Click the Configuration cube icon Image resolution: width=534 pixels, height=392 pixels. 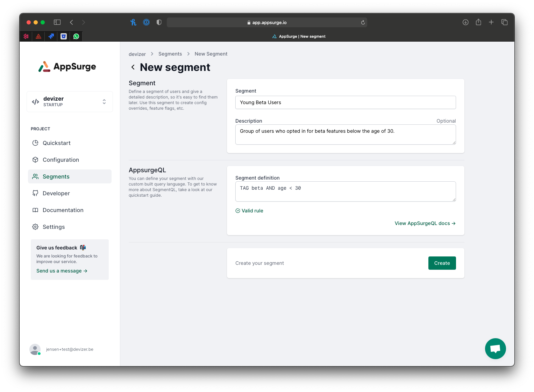point(35,160)
